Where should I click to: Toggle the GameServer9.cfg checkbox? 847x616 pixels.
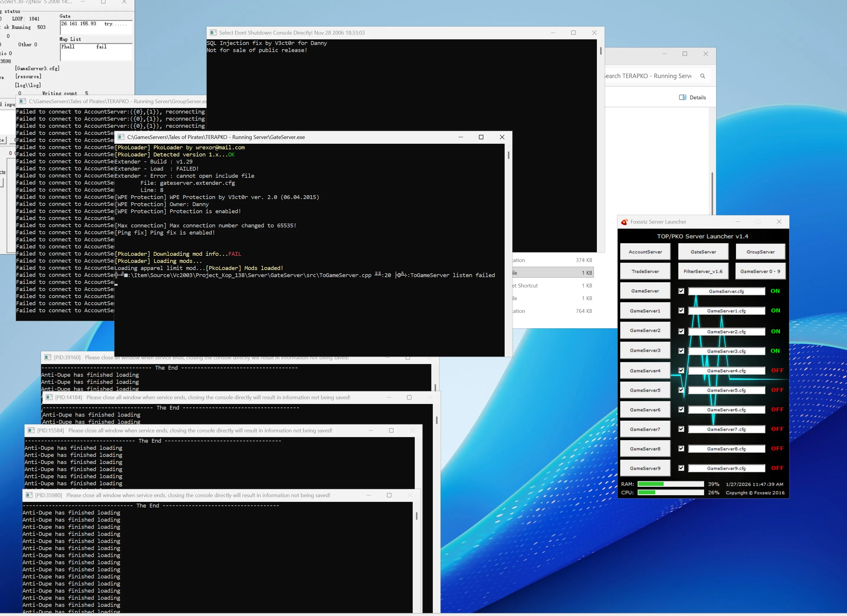(x=681, y=468)
